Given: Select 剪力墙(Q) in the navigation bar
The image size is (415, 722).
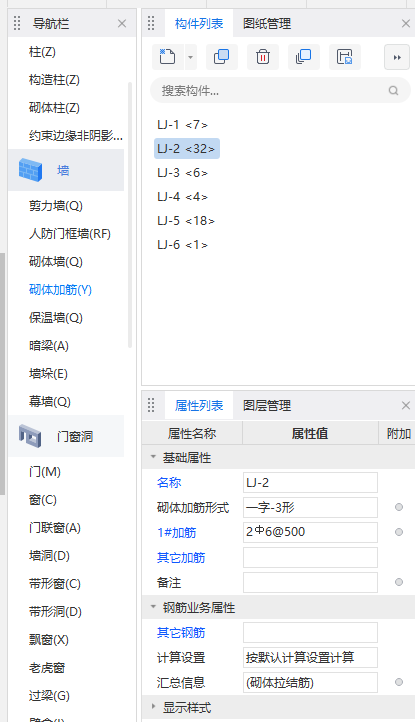Looking at the screenshot, I should (56, 205).
